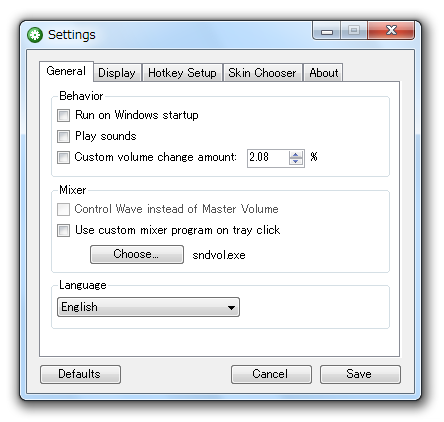Open the Language dropdown showing English
This screenshot has height=422, width=444.
(148, 307)
